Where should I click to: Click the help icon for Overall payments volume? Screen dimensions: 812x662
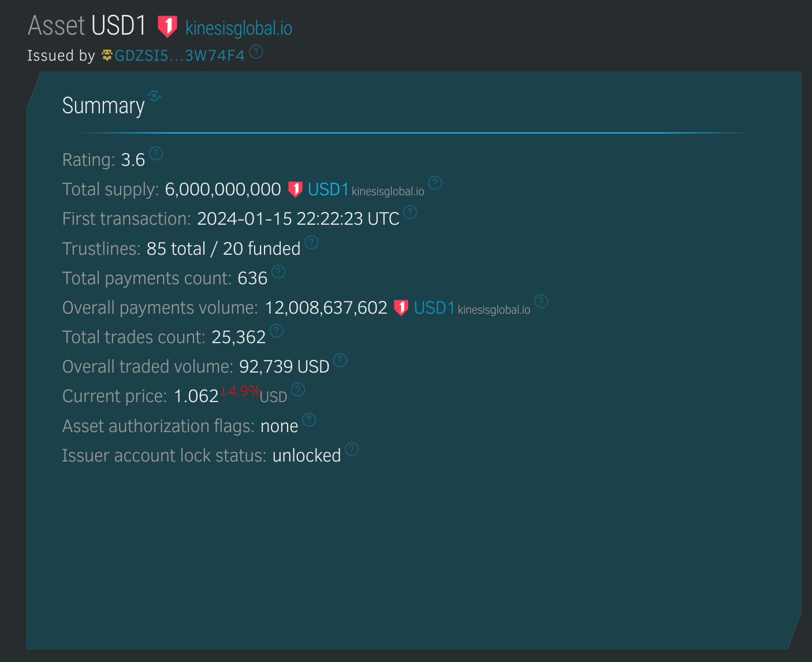pyautogui.click(x=541, y=301)
